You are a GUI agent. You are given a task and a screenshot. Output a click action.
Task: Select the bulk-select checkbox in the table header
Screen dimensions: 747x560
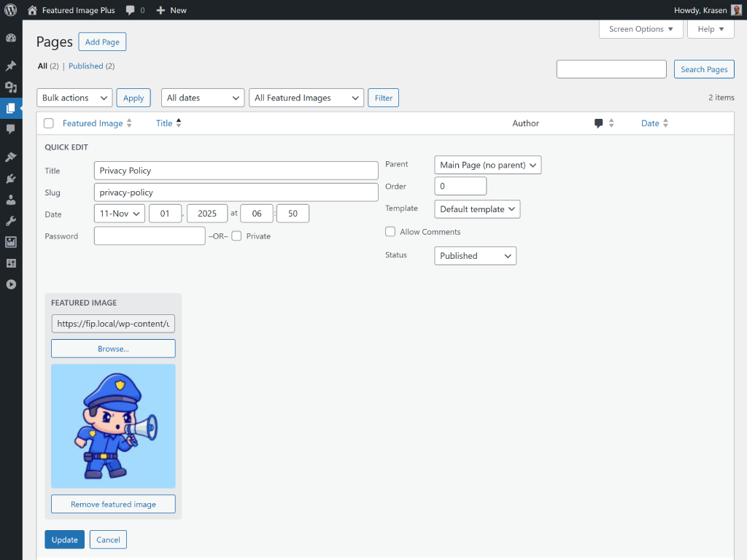pyautogui.click(x=48, y=123)
